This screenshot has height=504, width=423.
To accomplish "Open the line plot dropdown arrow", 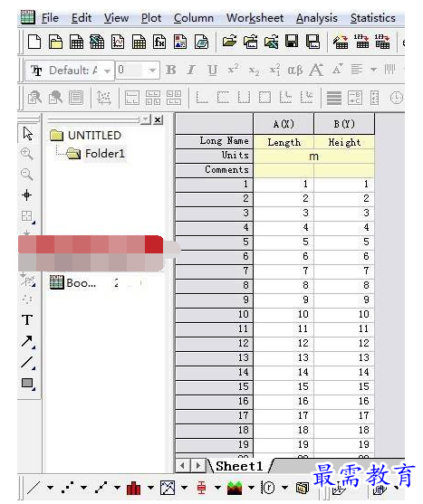I will pos(50,488).
